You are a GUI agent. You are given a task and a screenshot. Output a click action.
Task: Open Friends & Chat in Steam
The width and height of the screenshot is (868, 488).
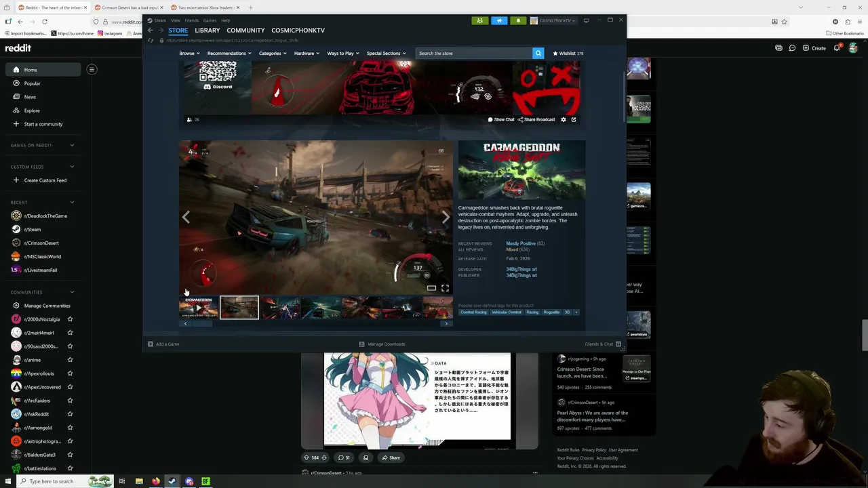(x=603, y=344)
